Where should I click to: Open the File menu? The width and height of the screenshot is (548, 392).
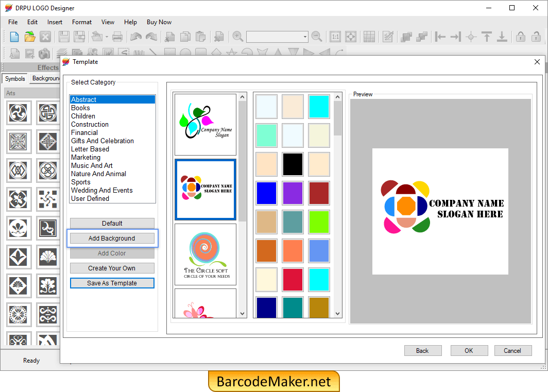click(13, 22)
